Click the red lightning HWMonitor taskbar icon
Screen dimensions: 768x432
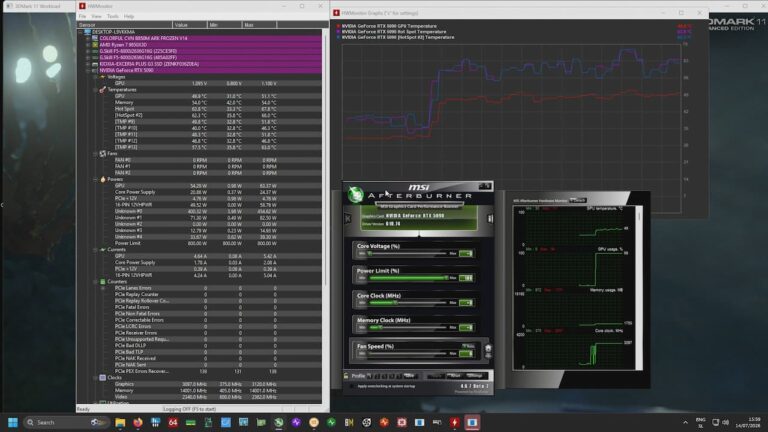click(x=455, y=422)
